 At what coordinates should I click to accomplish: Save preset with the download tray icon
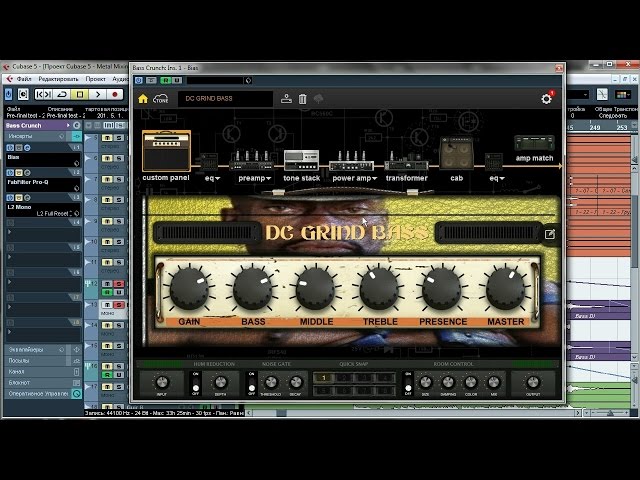pyautogui.click(x=286, y=99)
